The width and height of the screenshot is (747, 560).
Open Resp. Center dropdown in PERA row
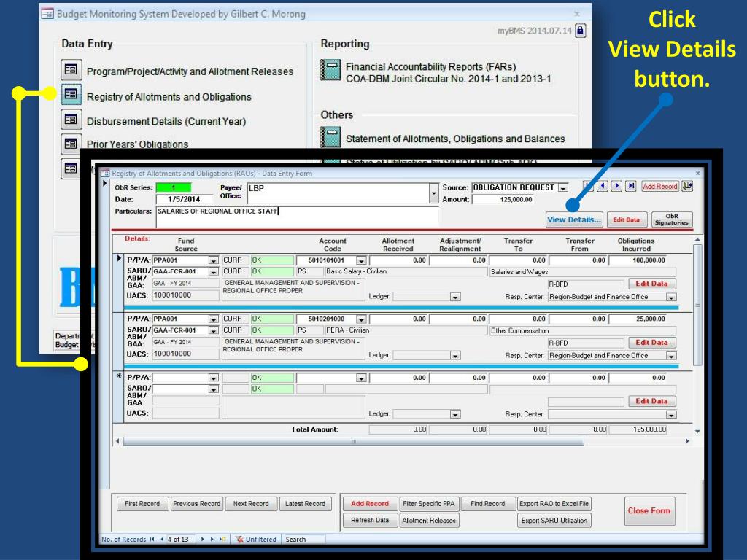(671, 356)
